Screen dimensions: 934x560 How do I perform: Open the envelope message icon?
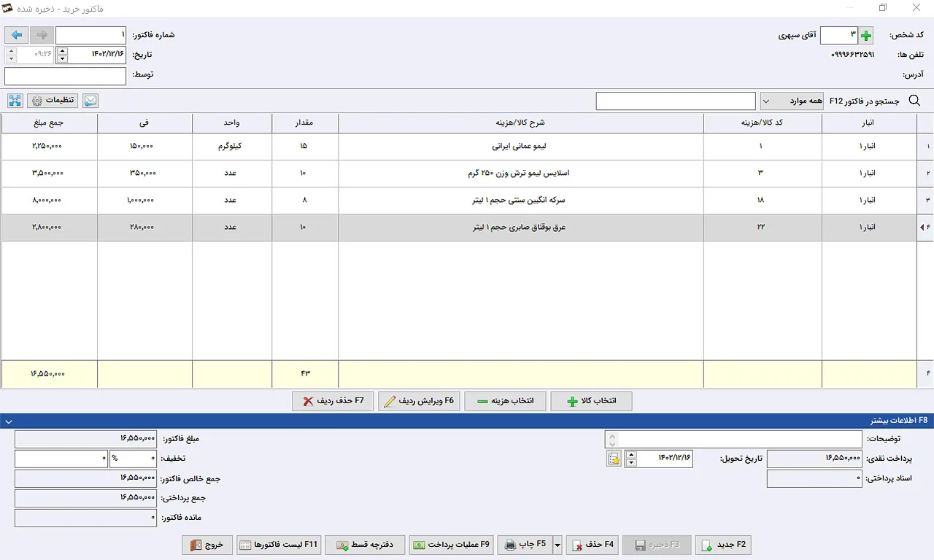tap(90, 101)
